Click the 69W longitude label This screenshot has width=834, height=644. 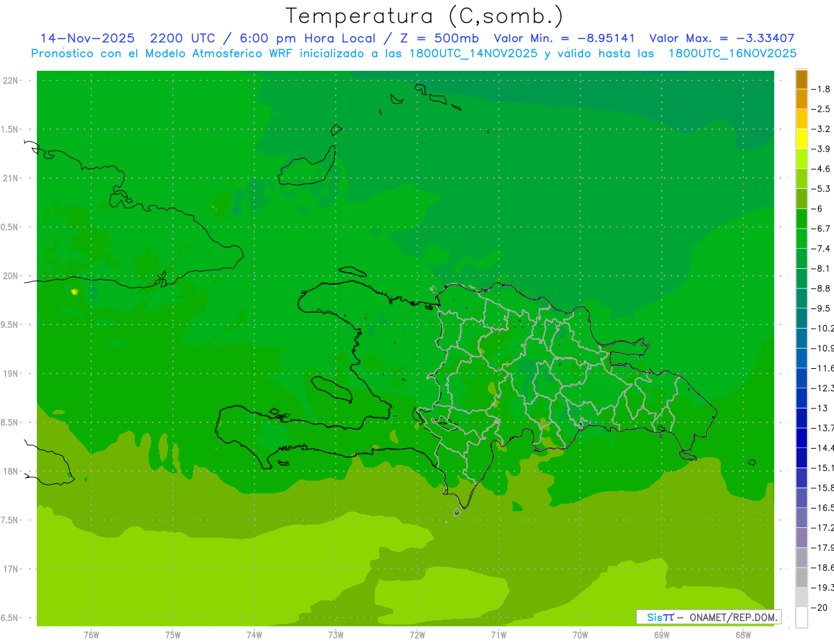662,634
